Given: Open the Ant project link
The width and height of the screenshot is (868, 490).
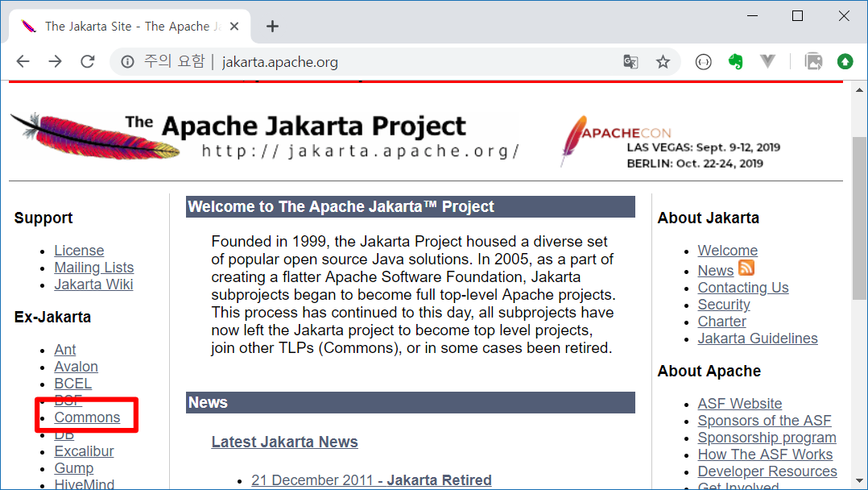Looking at the screenshot, I should coord(64,350).
